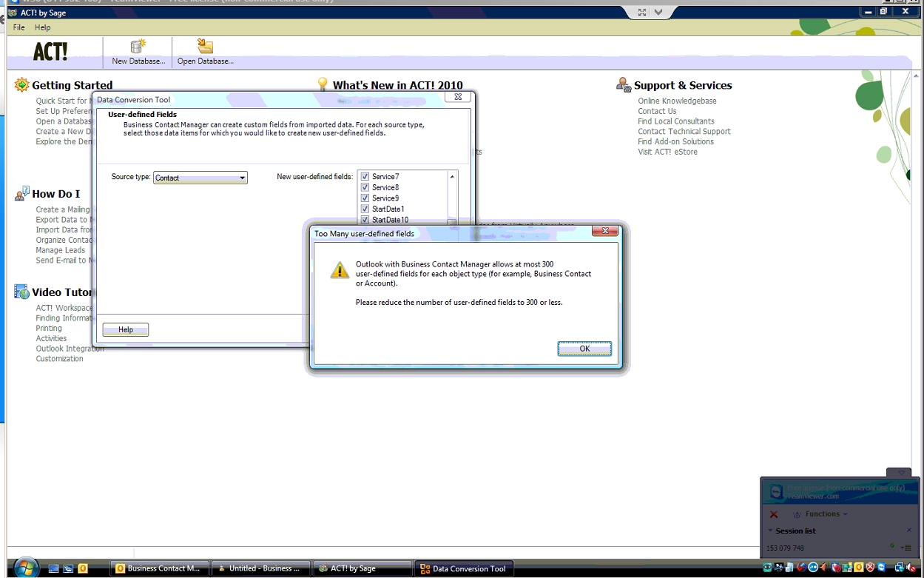Screen dimensions: 924x578
Task: Toggle the Service8 checkbox
Action: click(365, 188)
